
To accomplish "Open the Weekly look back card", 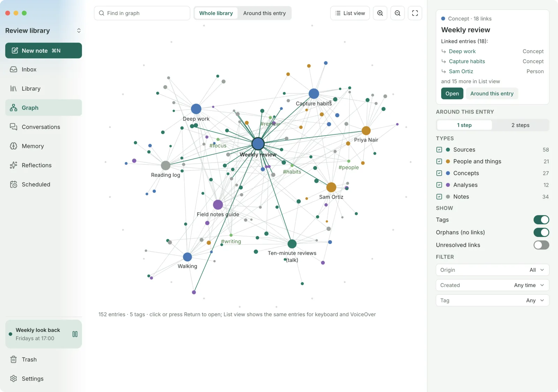I will (x=44, y=334).
